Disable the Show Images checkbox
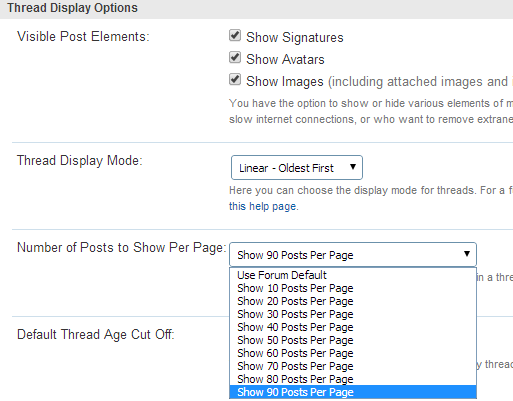The image size is (513, 401). pyautogui.click(x=235, y=79)
